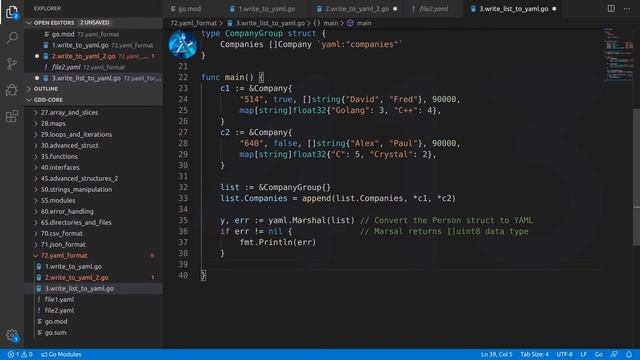Viewport: 640px width, 360px height.
Task: Click the unsaved dot on 2.write_to_yaml_2.go tab
Action: coord(395,9)
